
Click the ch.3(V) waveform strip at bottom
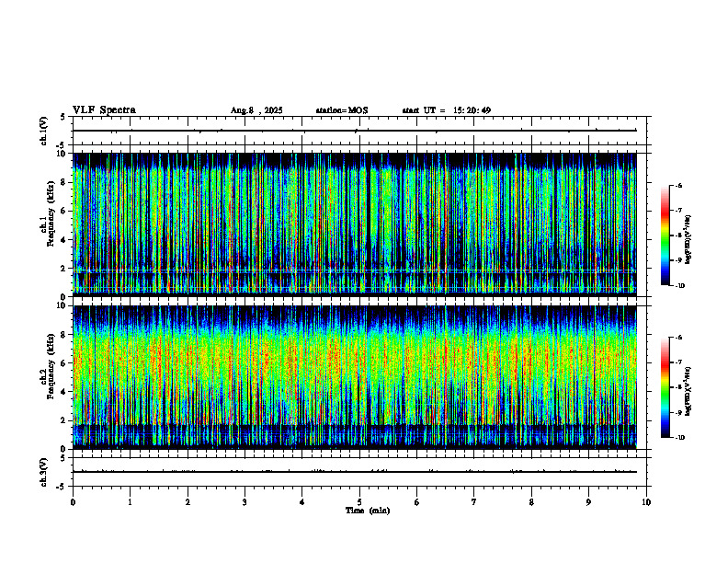click(x=359, y=472)
